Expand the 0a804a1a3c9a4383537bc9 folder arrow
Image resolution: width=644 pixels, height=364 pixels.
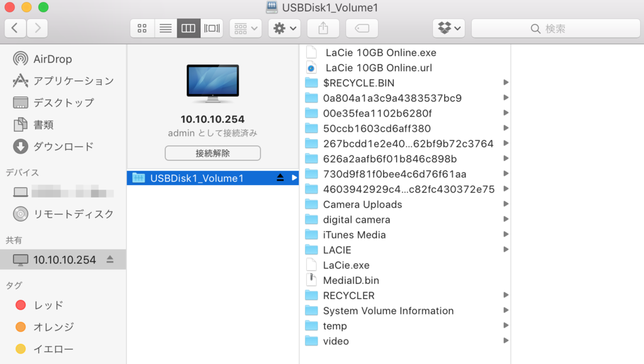(x=506, y=98)
